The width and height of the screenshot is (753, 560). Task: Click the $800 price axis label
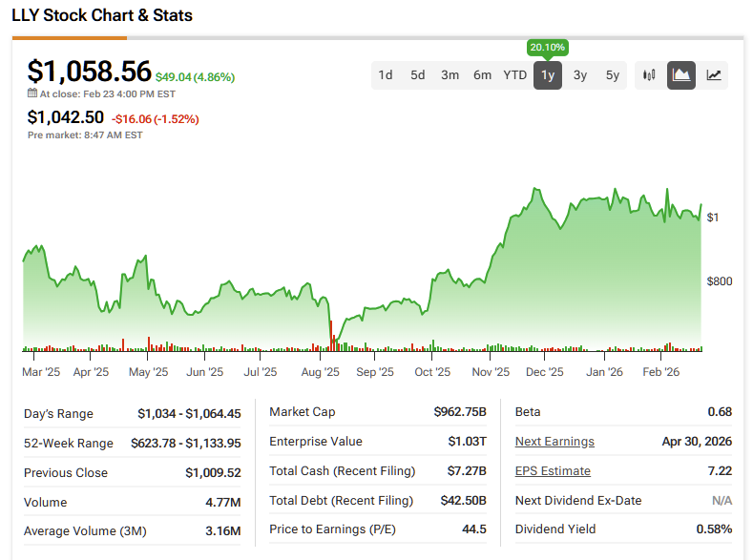pos(719,281)
